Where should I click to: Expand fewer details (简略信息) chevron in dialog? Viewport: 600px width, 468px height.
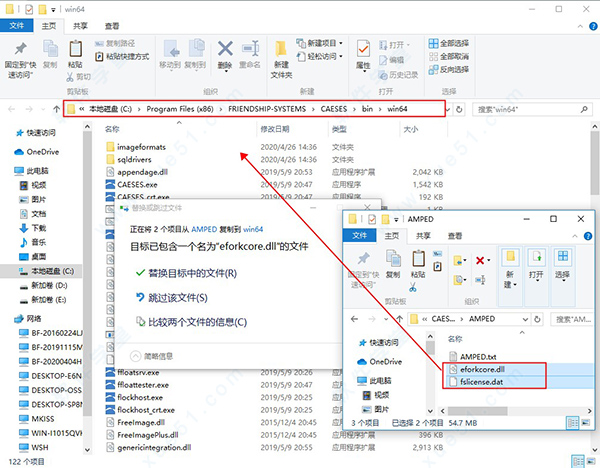pyautogui.click(x=135, y=356)
